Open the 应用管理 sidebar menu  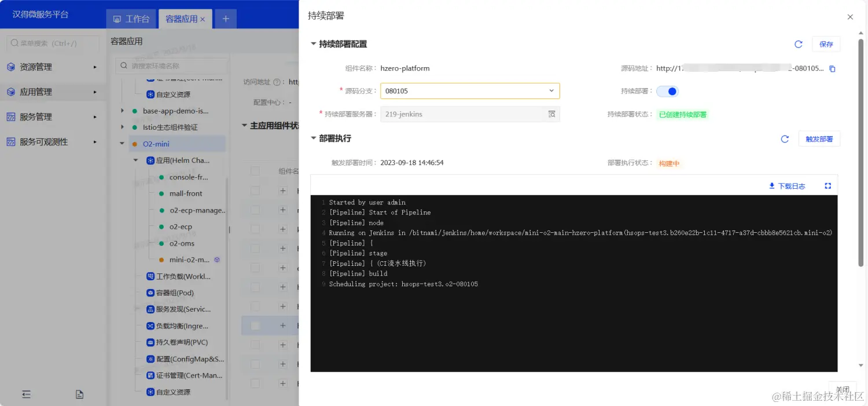tap(53, 92)
